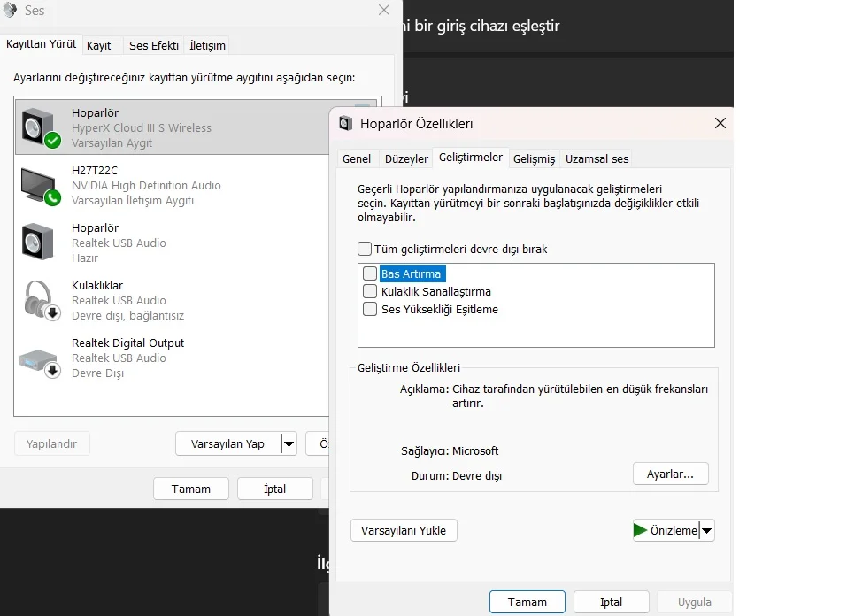
Task: Select the Bas Artırma label text
Action: 411,274
